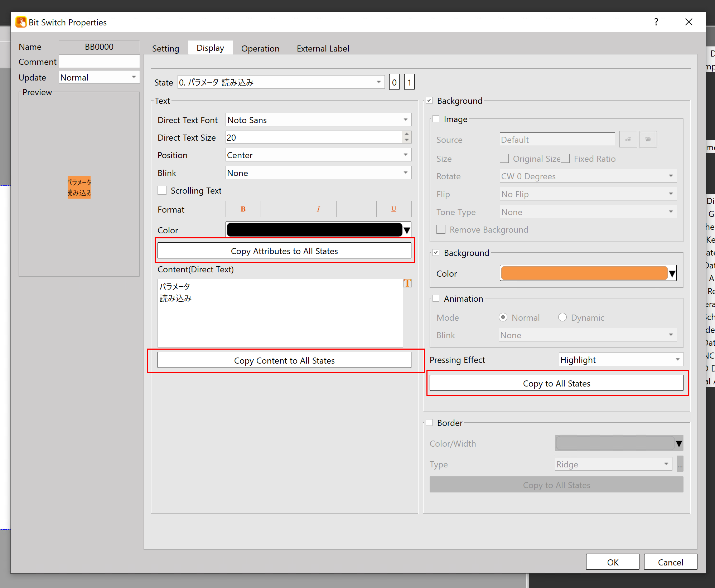Click the orange T text editor icon
This screenshot has width=715, height=588.
(x=407, y=283)
